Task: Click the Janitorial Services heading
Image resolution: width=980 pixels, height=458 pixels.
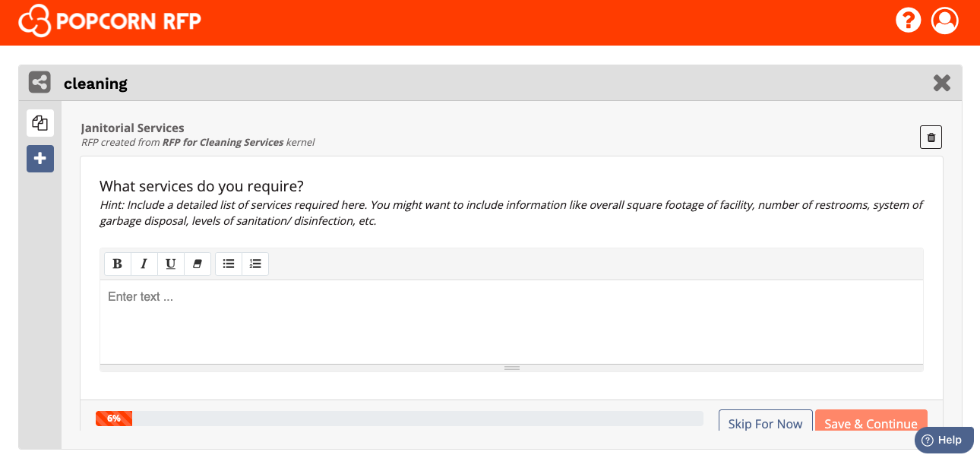Action: pyautogui.click(x=133, y=128)
